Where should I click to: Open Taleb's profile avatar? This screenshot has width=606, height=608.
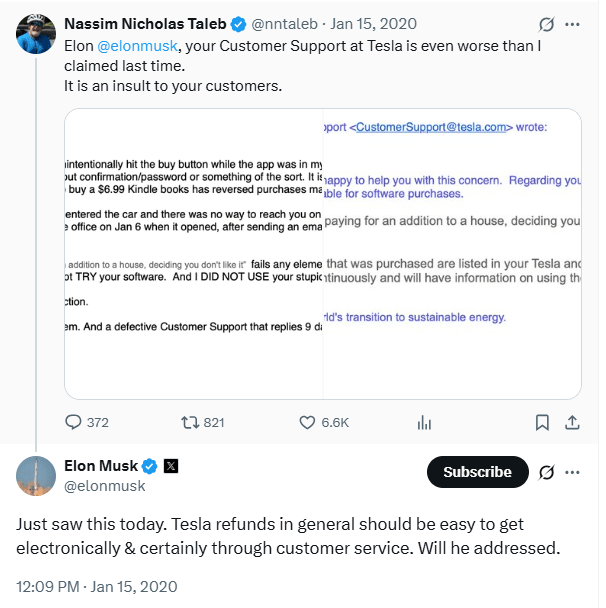[x=36, y=34]
